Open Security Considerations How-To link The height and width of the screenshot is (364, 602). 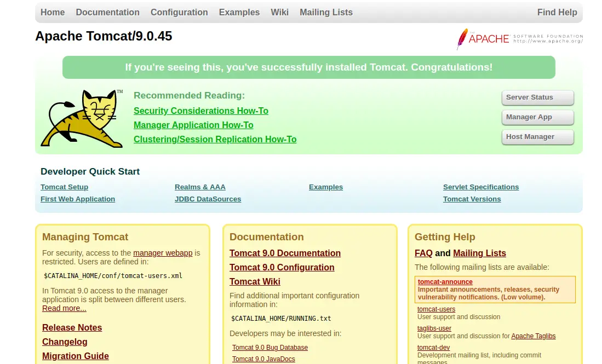pyautogui.click(x=201, y=111)
